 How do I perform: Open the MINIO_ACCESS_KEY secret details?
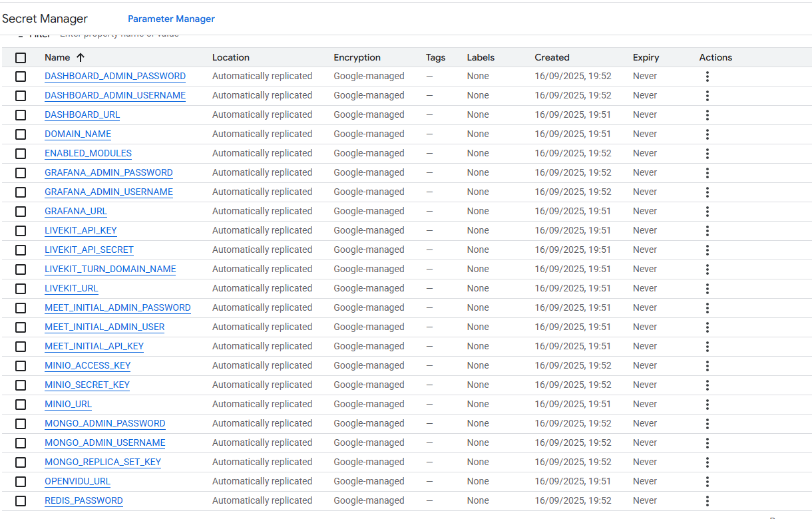pyautogui.click(x=87, y=366)
